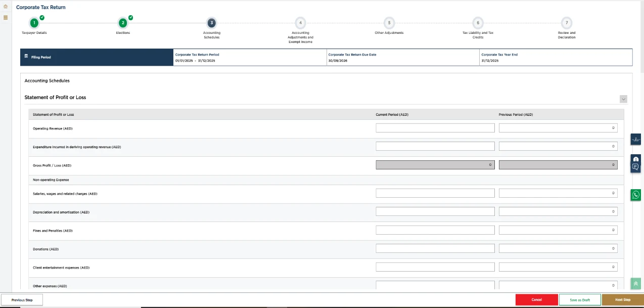The image size is (644, 308).
Task: Click Depreciation and amortisation previous period field
Action: tap(558, 211)
